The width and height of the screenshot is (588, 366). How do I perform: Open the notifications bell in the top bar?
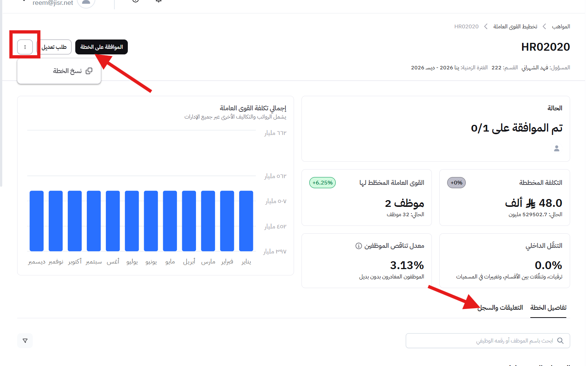(159, 1)
